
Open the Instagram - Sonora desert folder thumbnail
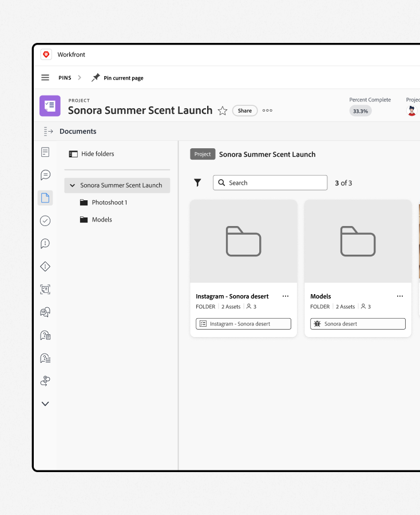tap(244, 241)
